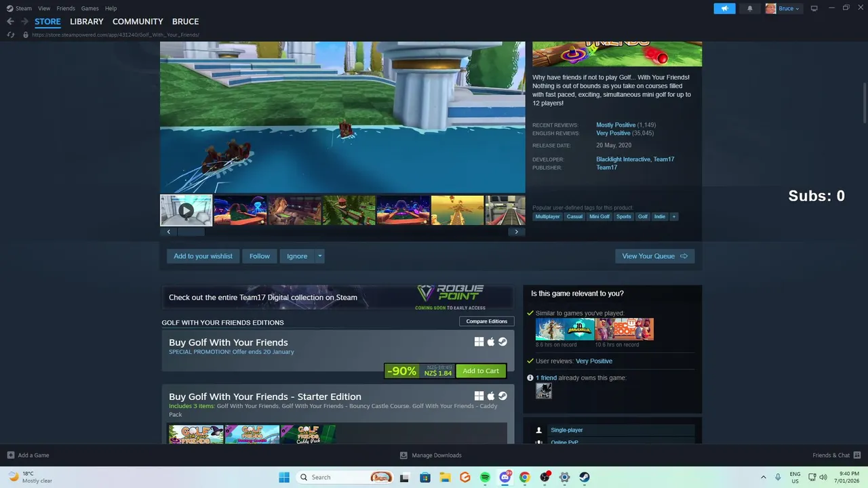Click the Apple icon in Starter Edition row
This screenshot has width=868, height=488.
(x=491, y=396)
